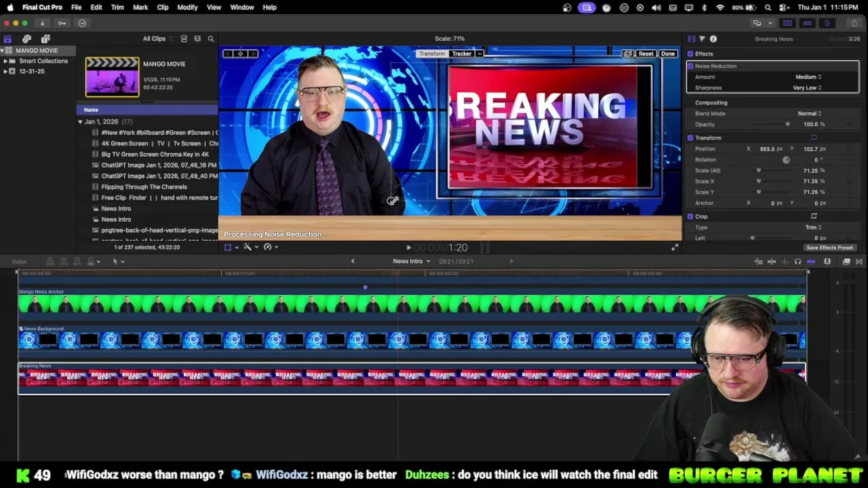Image resolution: width=868 pixels, height=488 pixels.
Task: Open the Blend Mode Normal dropdown
Action: (x=809, y=113)
